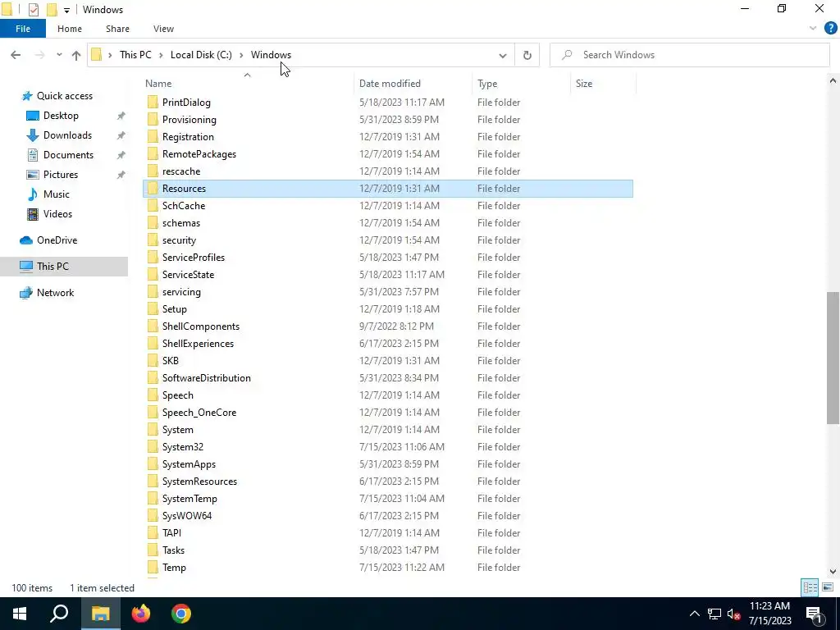Select OneDrive in the navigation pane
This screenshot has height=630, width=840.
click(57, 240)
